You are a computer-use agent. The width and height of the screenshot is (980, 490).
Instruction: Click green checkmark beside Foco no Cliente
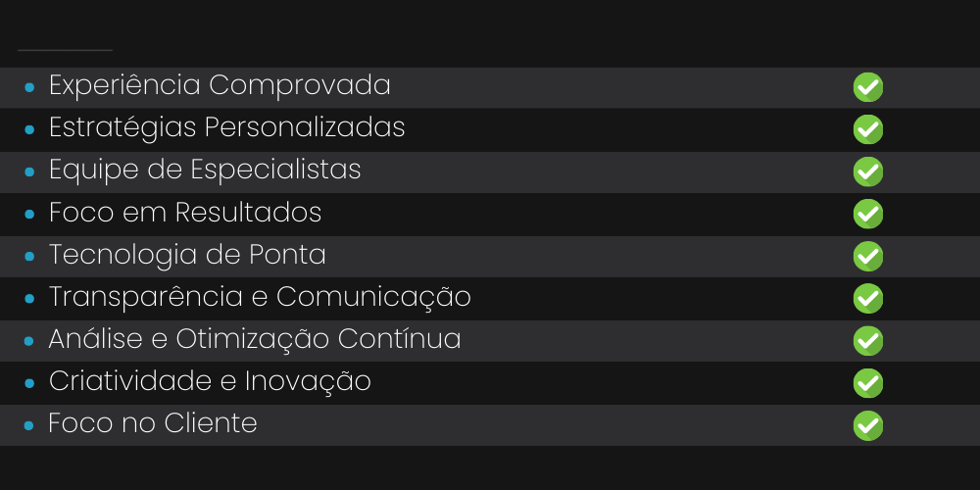pos(868,425)
